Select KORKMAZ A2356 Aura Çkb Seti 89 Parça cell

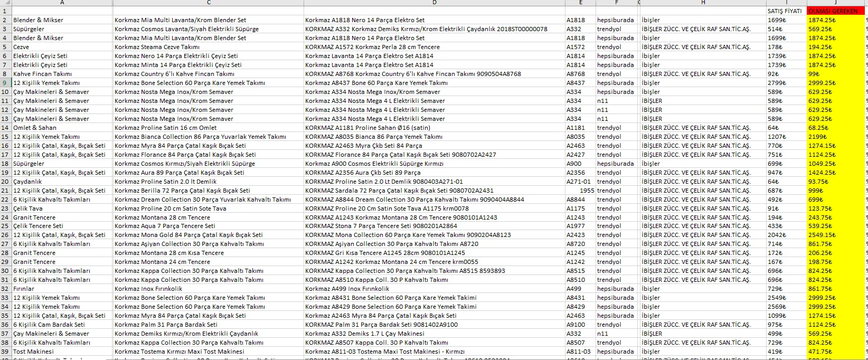(x=435, y=173)
